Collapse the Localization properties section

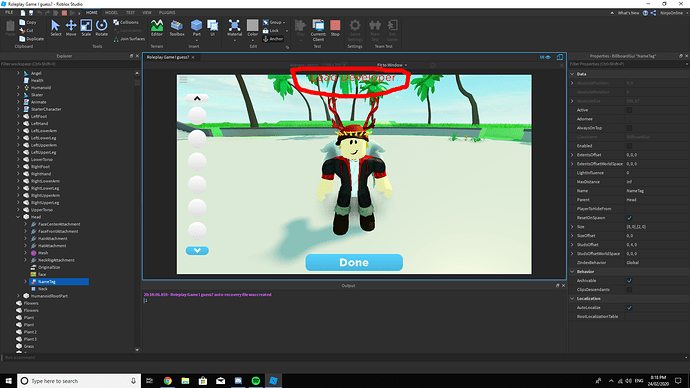click(x=572, y=298)
